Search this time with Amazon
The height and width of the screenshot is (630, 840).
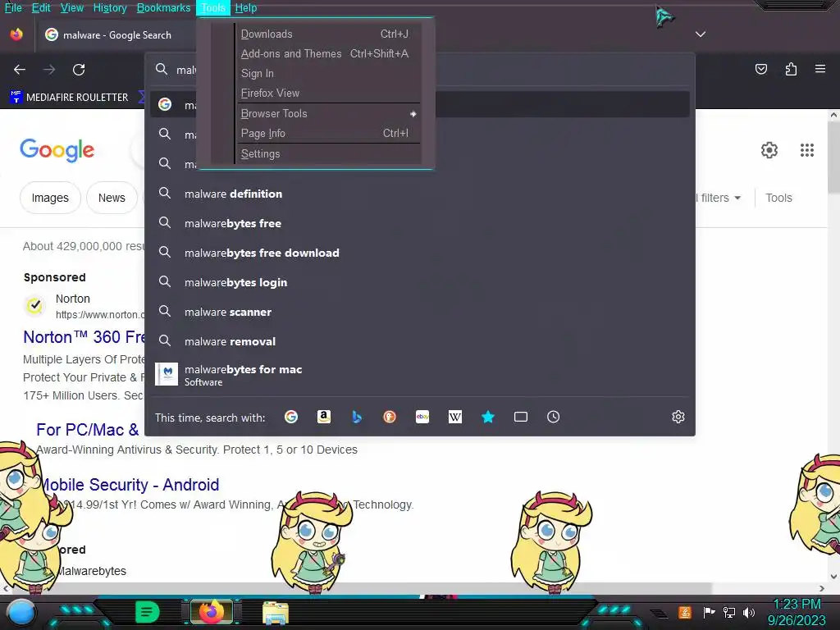323,417
